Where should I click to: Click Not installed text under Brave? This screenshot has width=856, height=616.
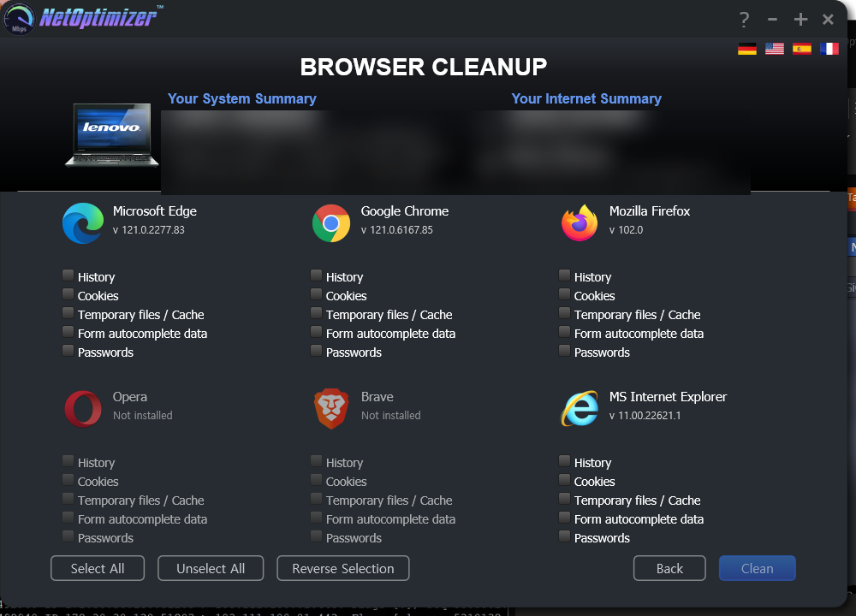click(x=391, y=416)
